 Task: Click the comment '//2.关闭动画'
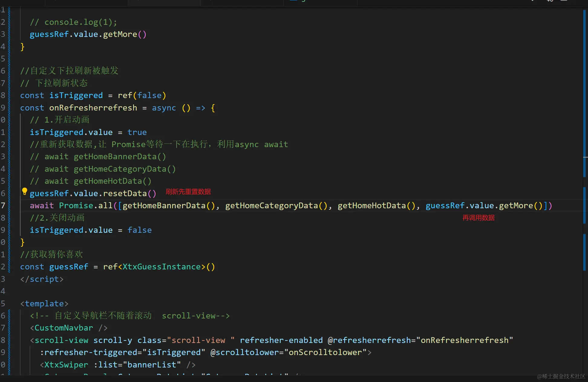coord(57,218)
